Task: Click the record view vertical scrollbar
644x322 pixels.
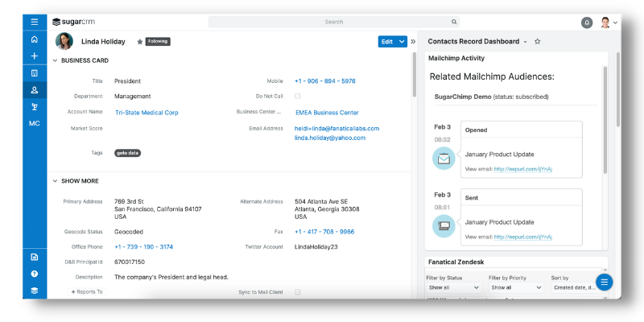Action: (x=415, y=76)
